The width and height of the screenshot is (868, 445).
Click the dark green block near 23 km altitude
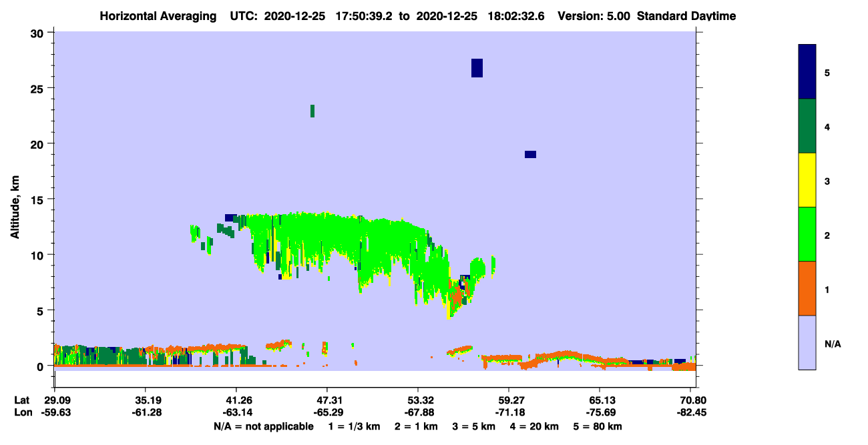point(312,111)
